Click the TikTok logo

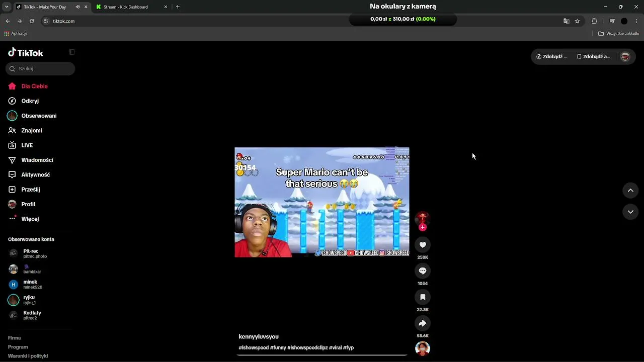click(x=26, y=53)
